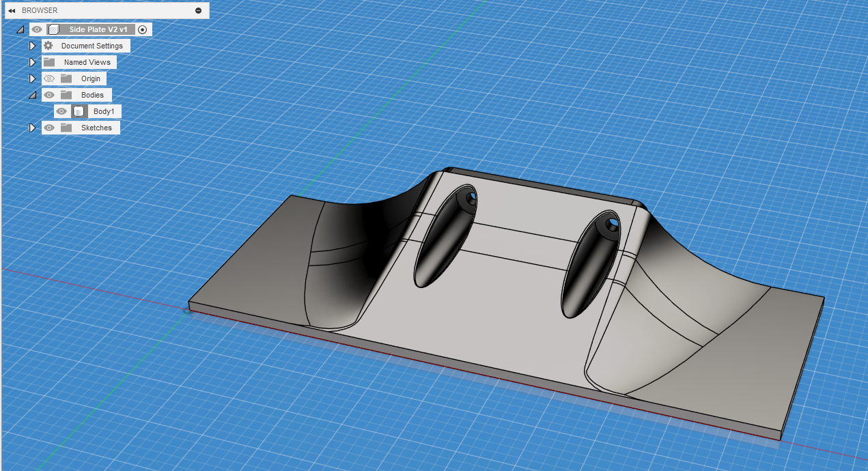Click the Body1 solid body icon
The image size is (868, 471).
coord(79,111)
